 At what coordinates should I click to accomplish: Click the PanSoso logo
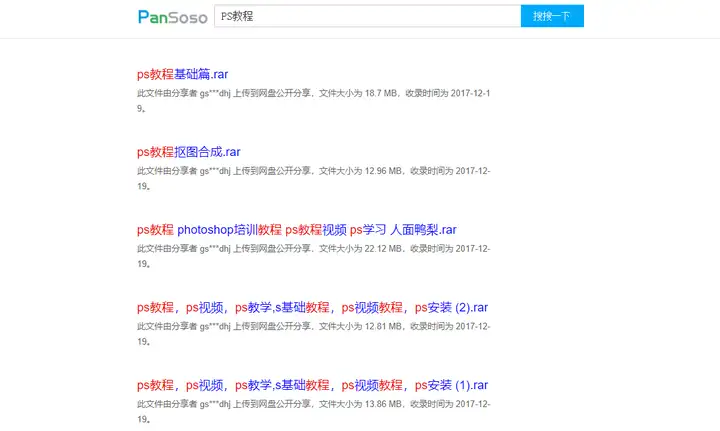(173, 17)
